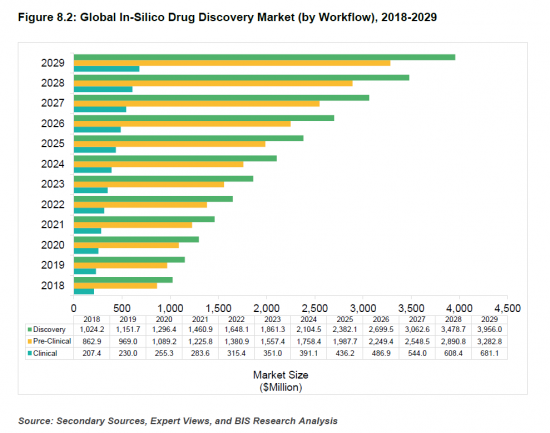Viewport: 550px width, 433px height.
Task: Click the green Discovery legend swatch
Action: (30, 330)
